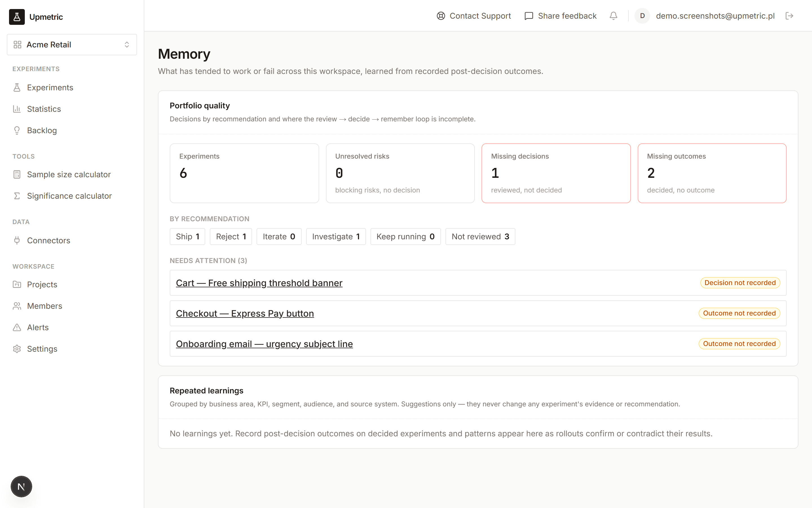Screen dimensions: 812x508
Task: Click the Repeated learnings heading
Action: tap(206, 391)
